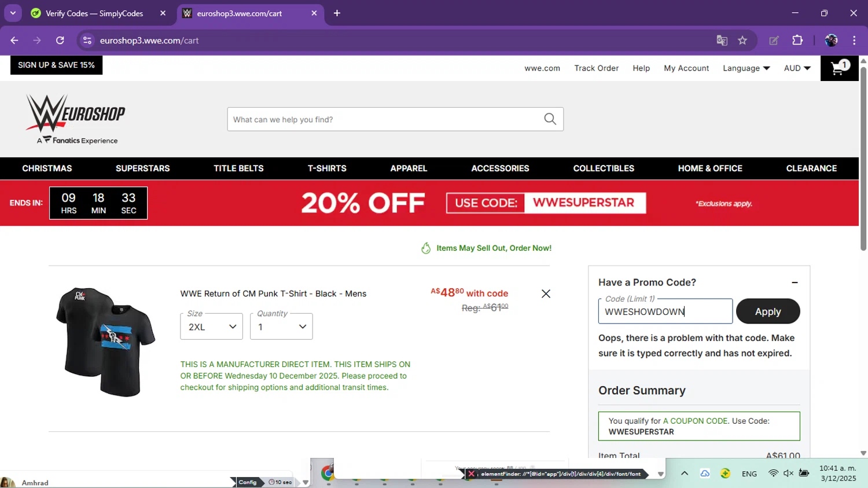Open the Quantity dropdown
This screenshot has height=488, width=868.
pyautogui.click(x=281, y=326)
